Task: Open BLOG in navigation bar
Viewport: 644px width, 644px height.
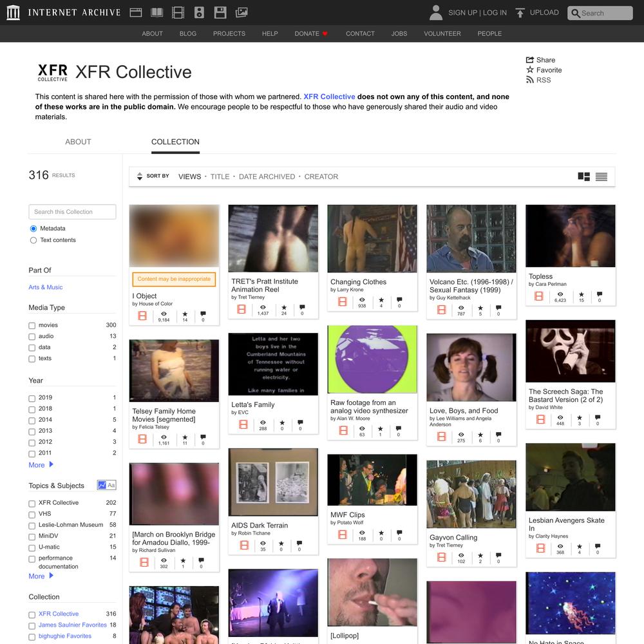Action: click(x=187, y=33)
